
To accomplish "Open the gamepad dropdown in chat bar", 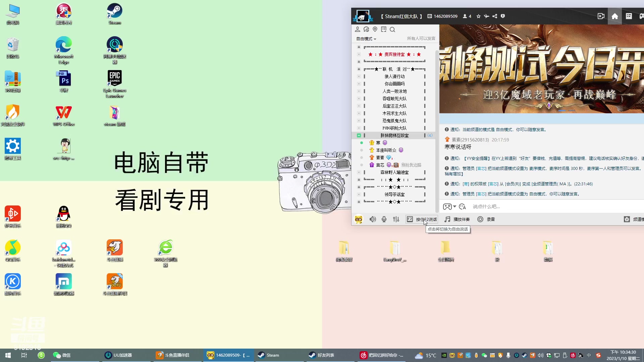I will click(449, 206).
